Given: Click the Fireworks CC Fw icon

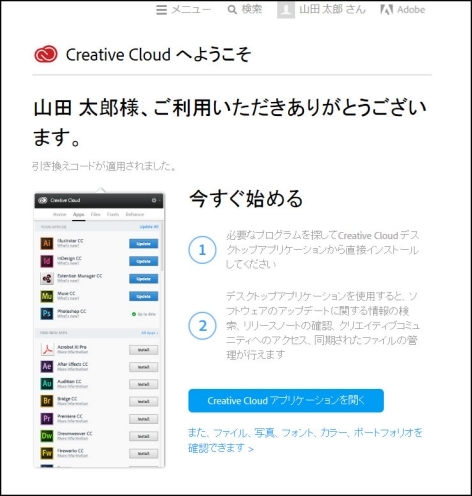Looking at the screenshot, I should [47, 453].
